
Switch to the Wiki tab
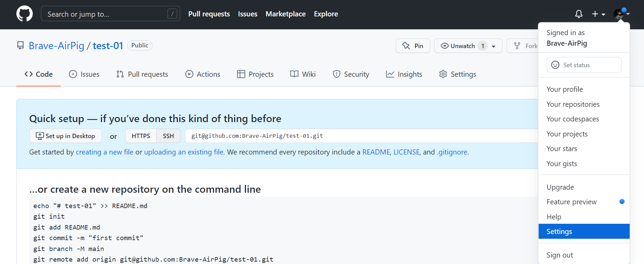[x=303, y=74]
